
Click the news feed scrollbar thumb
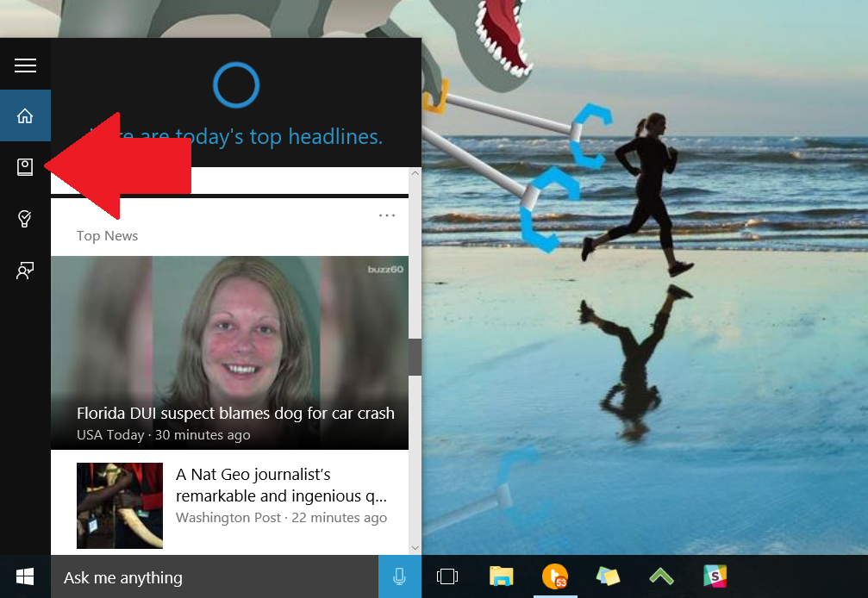tap(415, 356)
